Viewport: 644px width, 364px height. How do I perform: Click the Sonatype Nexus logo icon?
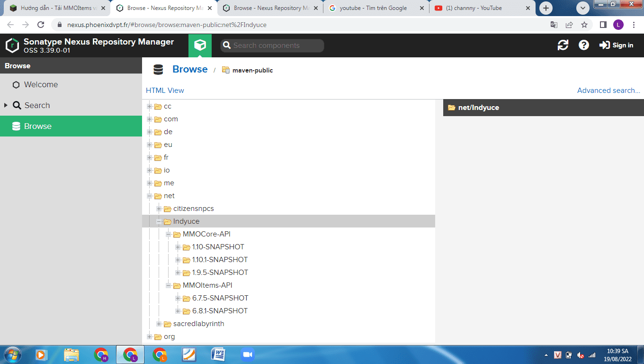click(12, 45)
